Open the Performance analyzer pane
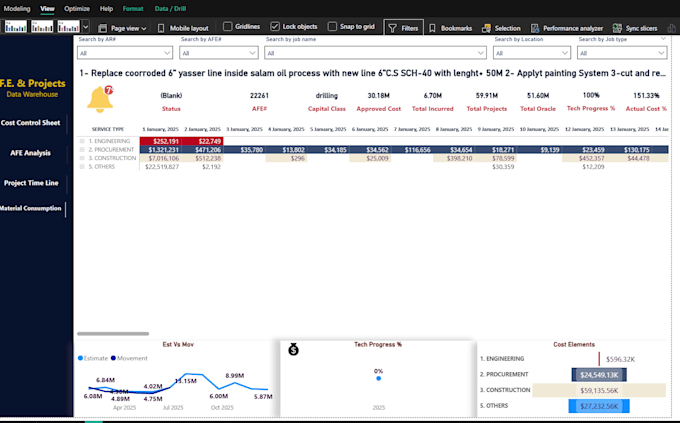This screenshot has width=680, height=423. pos(567,28)
